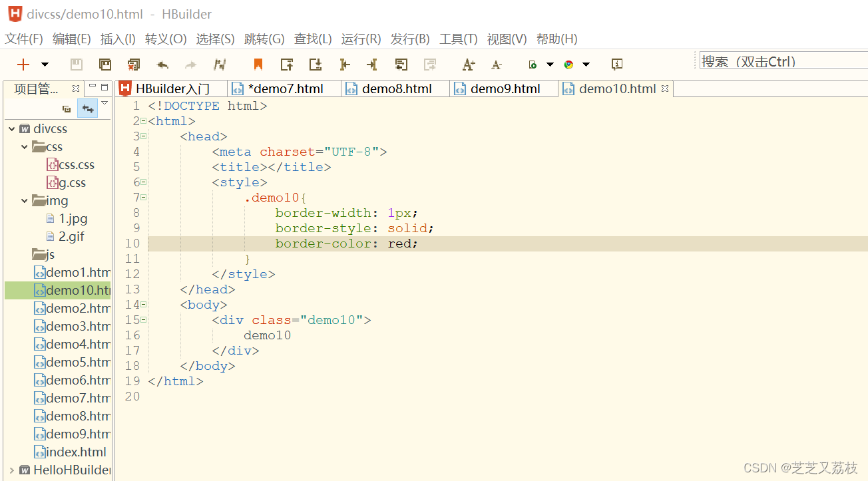Open dropdown arrow next to Chrome icon
Viewport: 868px width, 481px height.
click(586, 65)
